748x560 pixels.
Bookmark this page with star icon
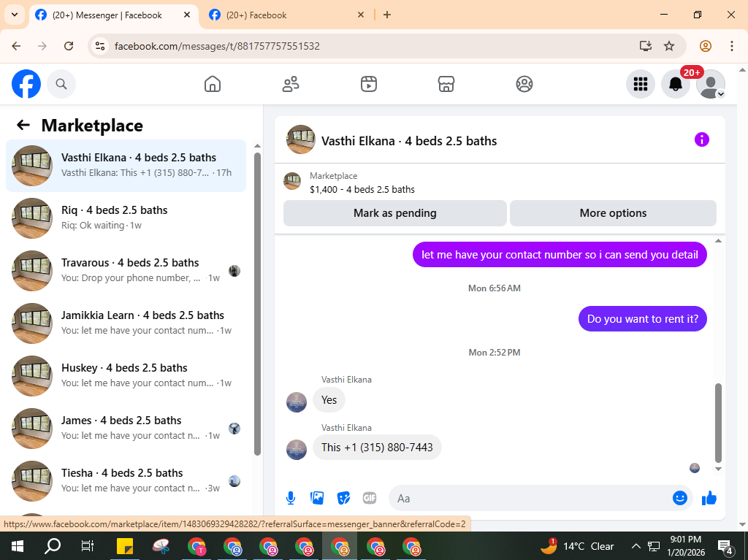(669, 46)
